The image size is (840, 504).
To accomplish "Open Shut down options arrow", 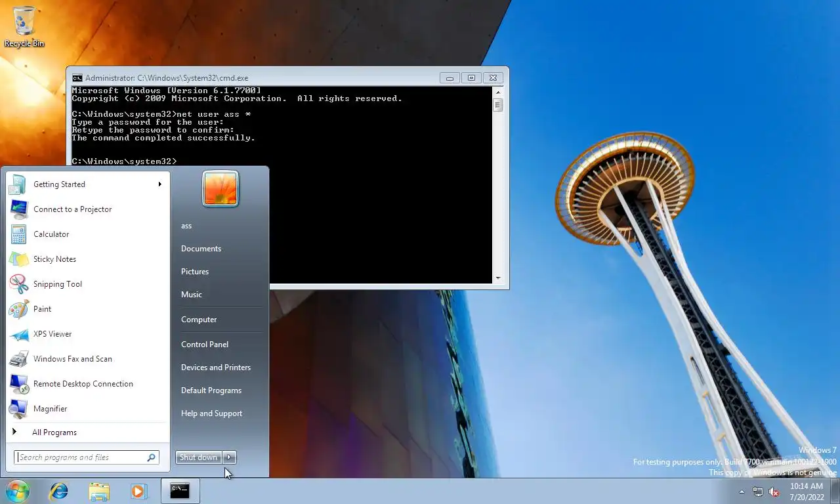I will tap(229, 457).
